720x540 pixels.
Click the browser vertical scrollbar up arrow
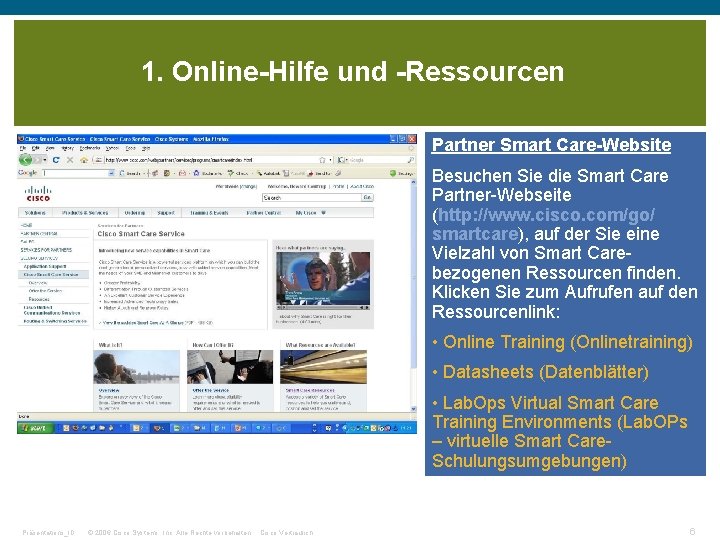pyautogui.click(x=413, y=182)
